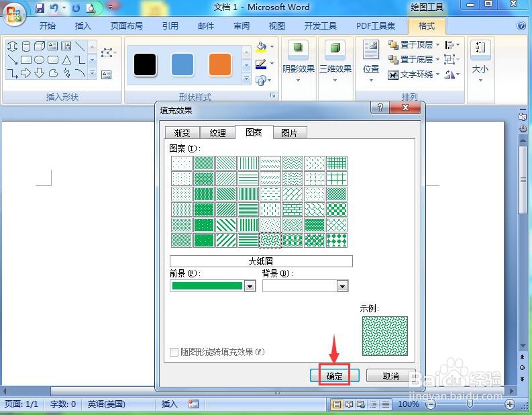The width and height of the screenshot is (532, 415).
Task: Open the 页面布局 Page Layout tab
Action: [127, 26]
